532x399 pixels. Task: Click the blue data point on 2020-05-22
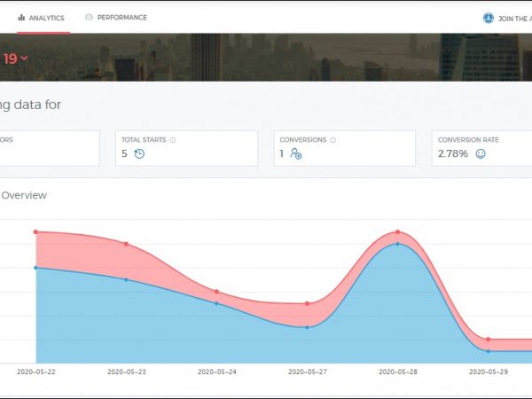click(x=35, y=267)
